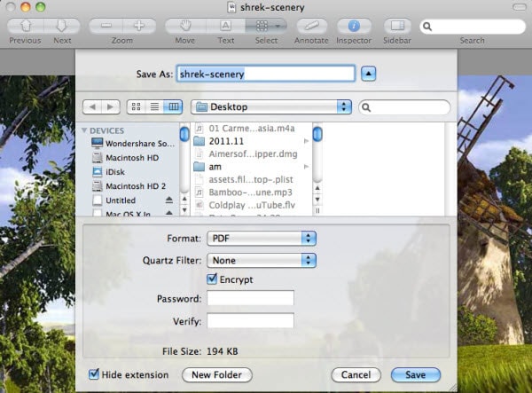This screenshot has height=393, width=532.
Task: Select iDisk in sidebar
Action: coord(108,172)
